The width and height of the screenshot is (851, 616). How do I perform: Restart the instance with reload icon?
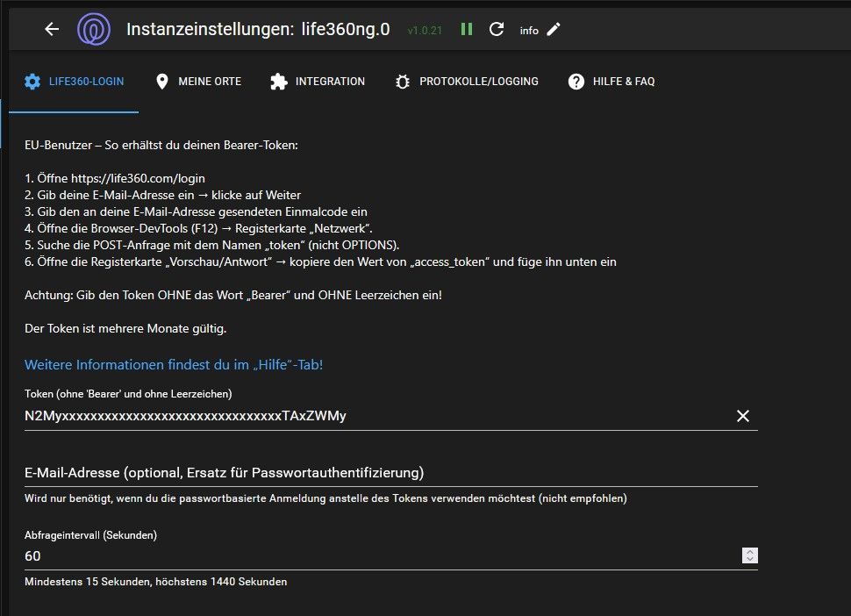point(497,29)
